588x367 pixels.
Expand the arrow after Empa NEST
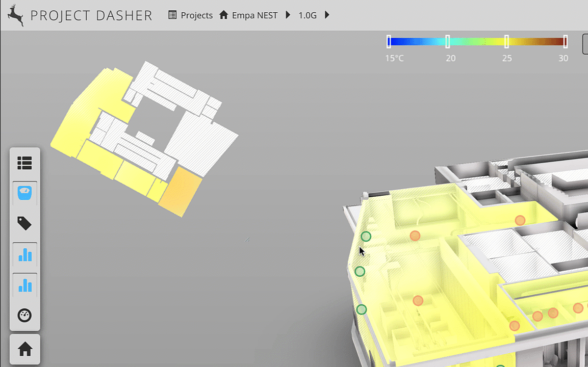tap(288, 15)
